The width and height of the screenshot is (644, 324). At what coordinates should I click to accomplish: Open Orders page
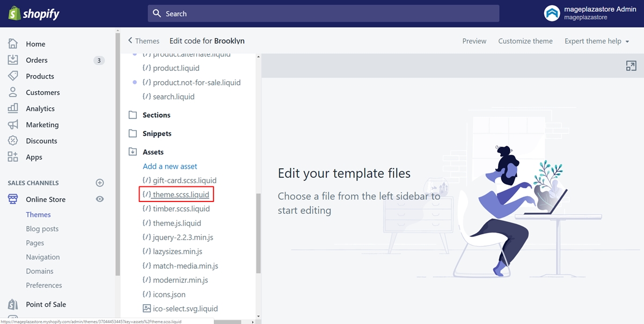pos(36,60)
